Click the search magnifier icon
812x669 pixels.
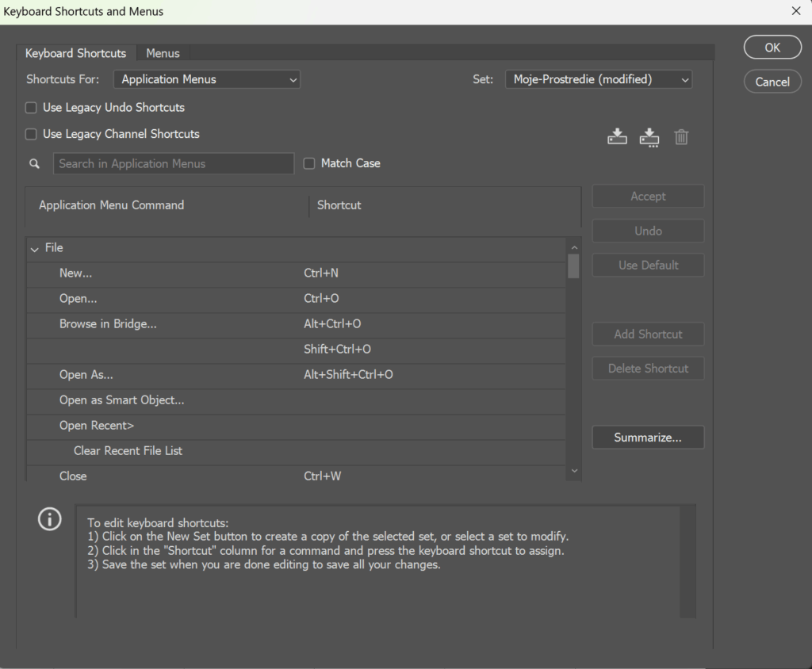pyautogui.click(x=34, y=164)
